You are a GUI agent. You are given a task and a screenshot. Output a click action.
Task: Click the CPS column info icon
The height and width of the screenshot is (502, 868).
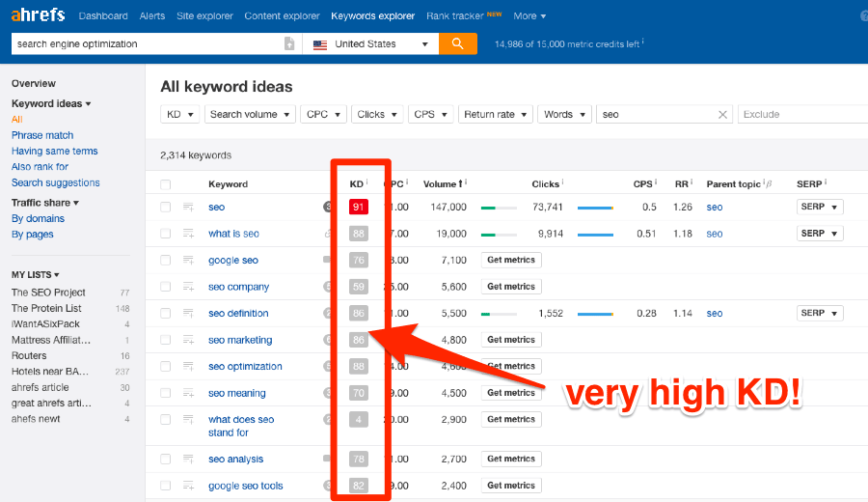[656, 181]
